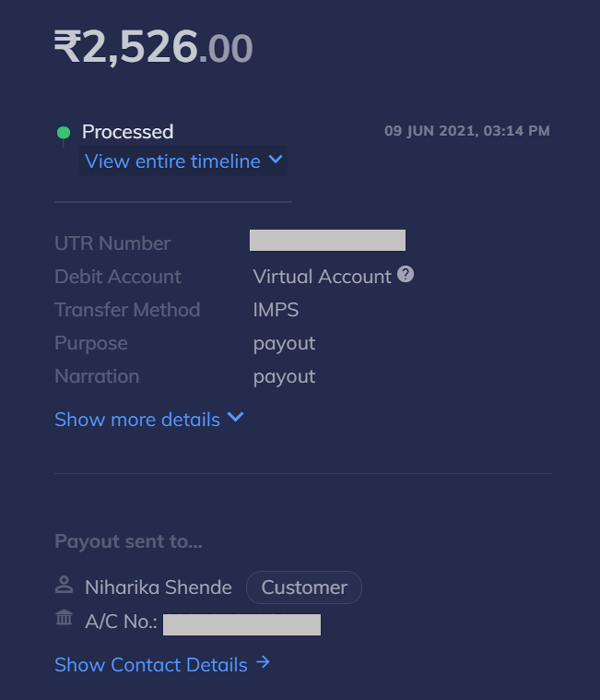Click the IMPS transfer method value

tap(276, 310)
